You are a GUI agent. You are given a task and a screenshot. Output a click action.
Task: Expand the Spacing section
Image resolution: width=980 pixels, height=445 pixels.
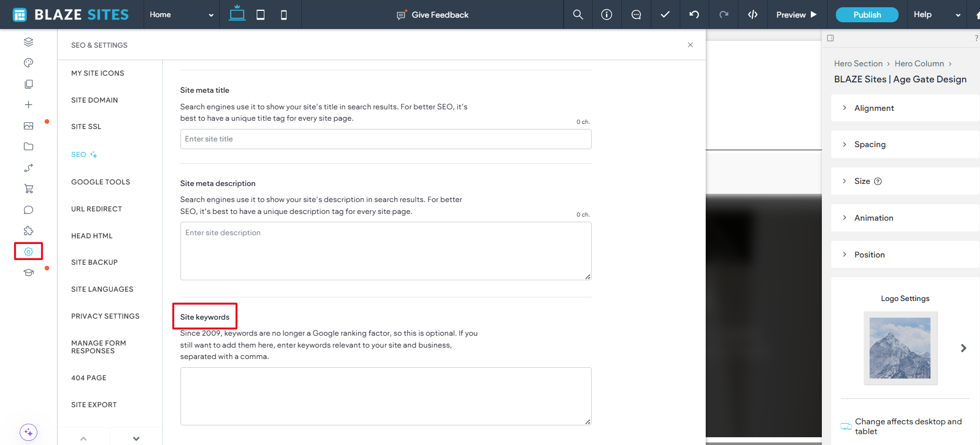click(x=905, y=145)
